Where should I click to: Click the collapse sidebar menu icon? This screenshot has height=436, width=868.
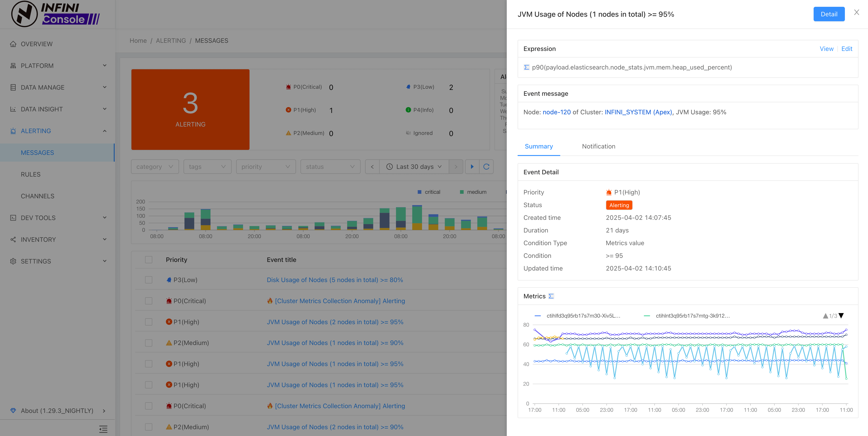coord(103,429)
